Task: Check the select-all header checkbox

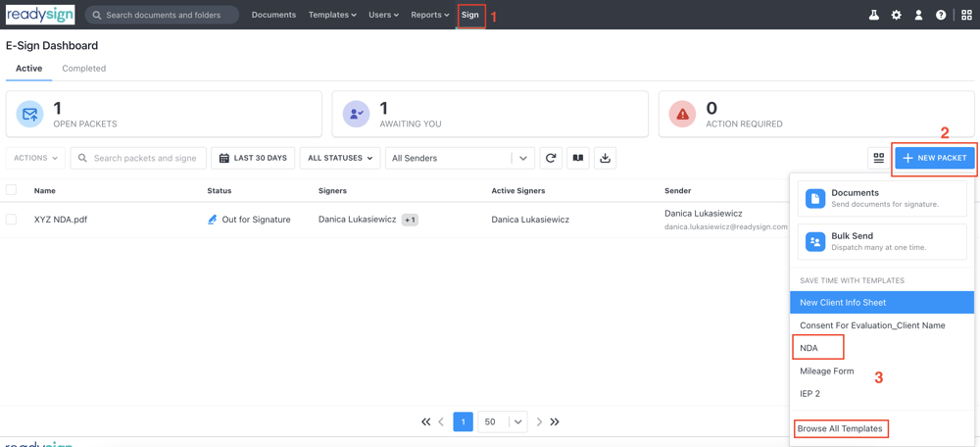Action: click(x=11, y=190)
